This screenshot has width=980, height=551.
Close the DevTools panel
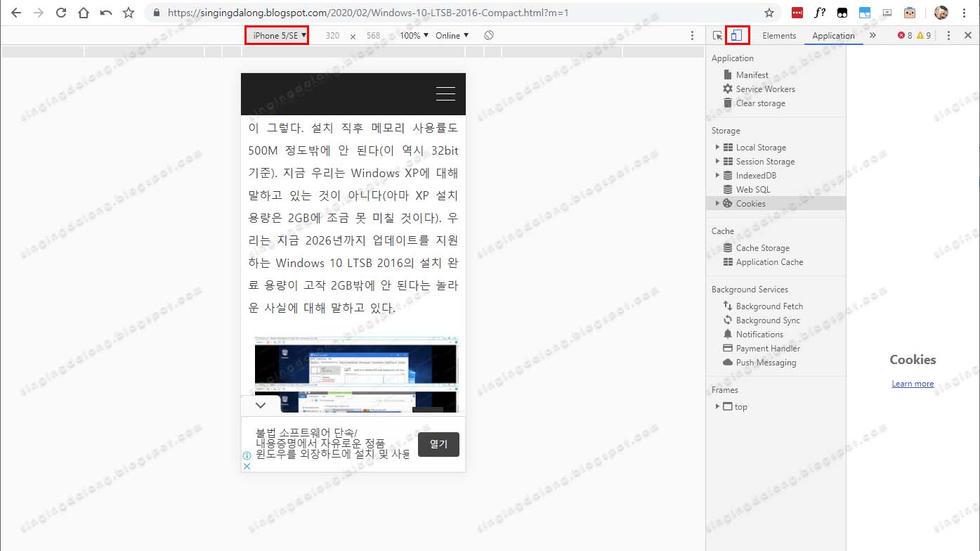pyautogui.click(x=967, y=35)
